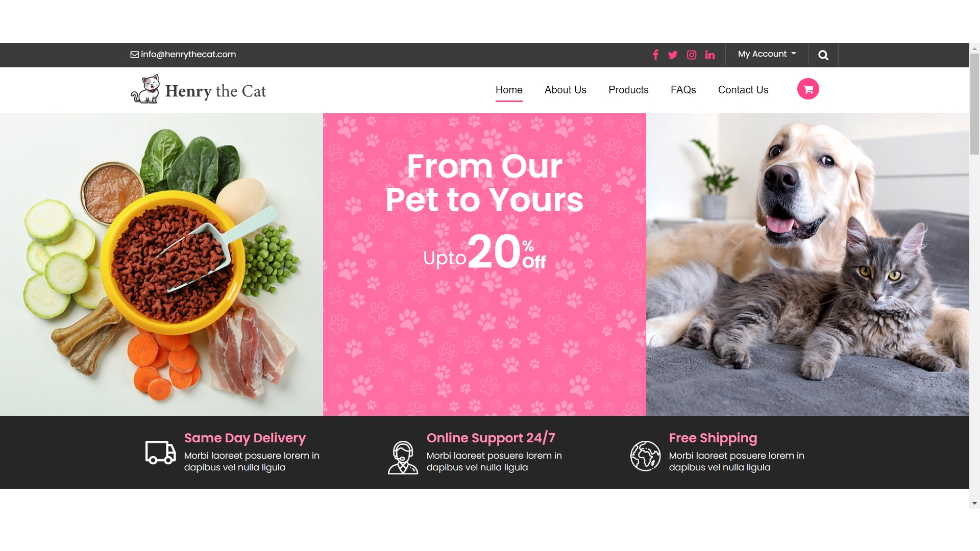Click the info@henrythecat.com email link

[x=183, y=54]
